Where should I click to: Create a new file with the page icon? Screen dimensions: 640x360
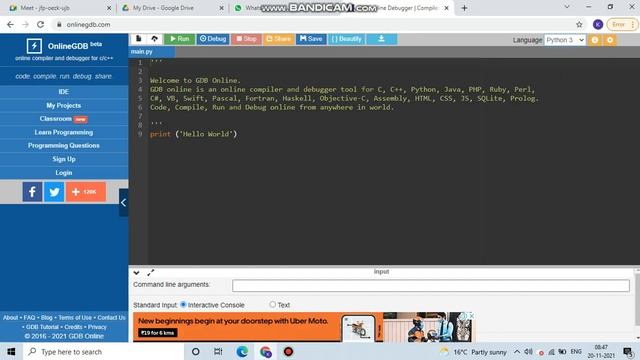[x=139, y=39]
